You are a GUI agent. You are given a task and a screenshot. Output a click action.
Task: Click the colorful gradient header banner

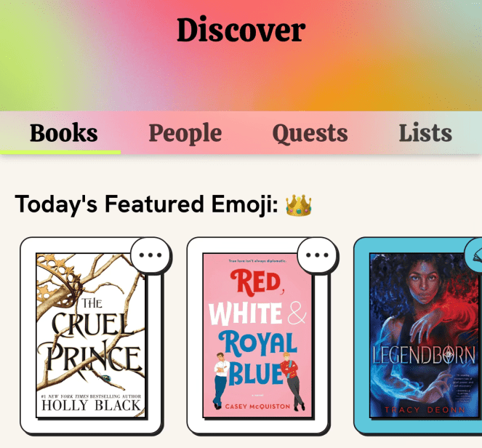(241, 55)
